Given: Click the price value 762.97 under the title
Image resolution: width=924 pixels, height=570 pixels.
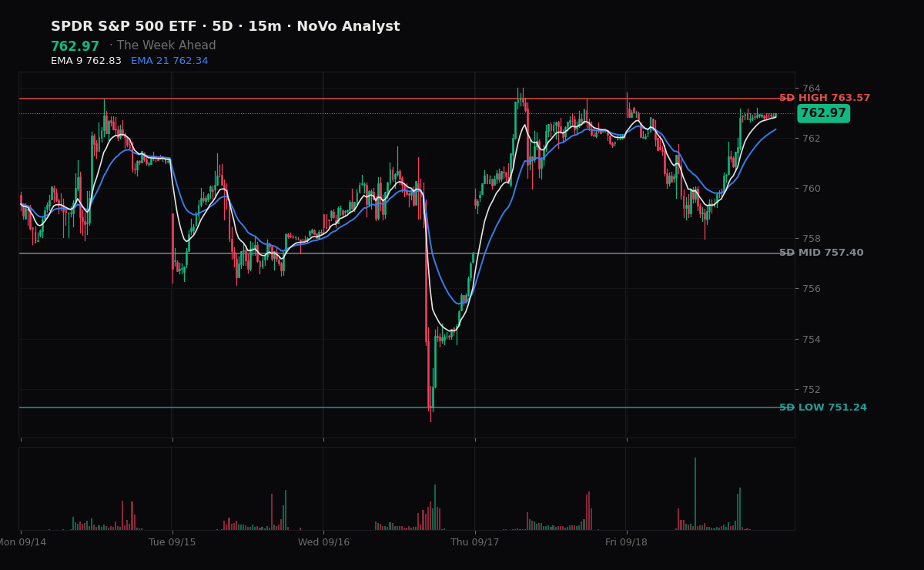Looking at the screenshot, I should point(75,47).
